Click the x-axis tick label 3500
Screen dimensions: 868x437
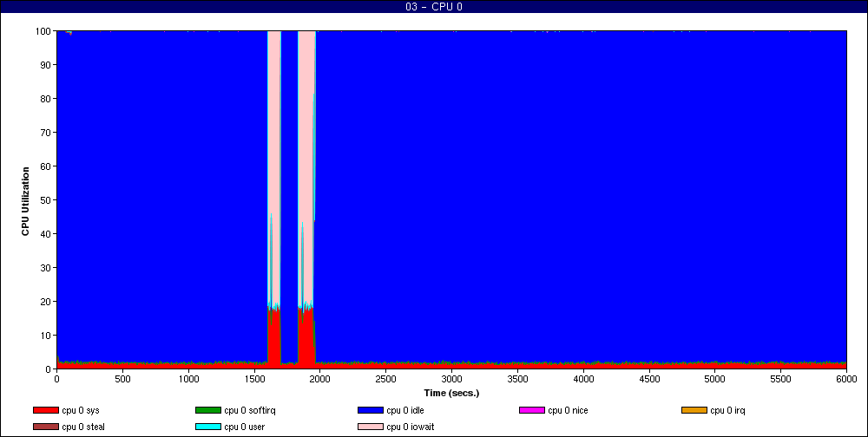tap(517, 380)
